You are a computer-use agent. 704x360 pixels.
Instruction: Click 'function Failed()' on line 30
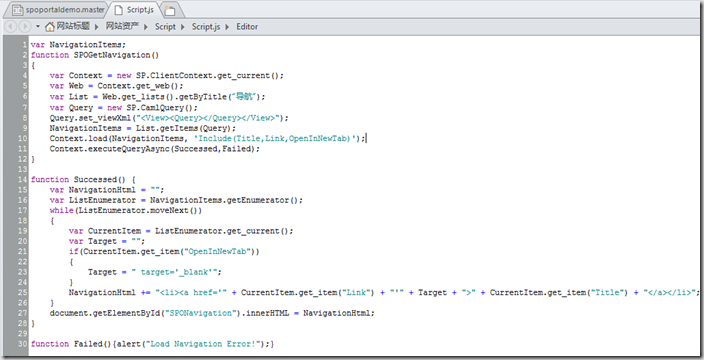click(x=71, y=344)
